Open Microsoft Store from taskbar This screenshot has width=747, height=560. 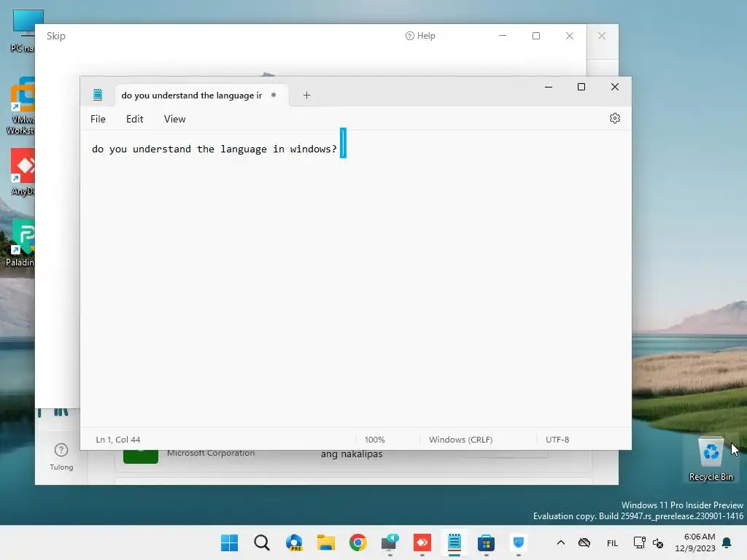point(487,542)
